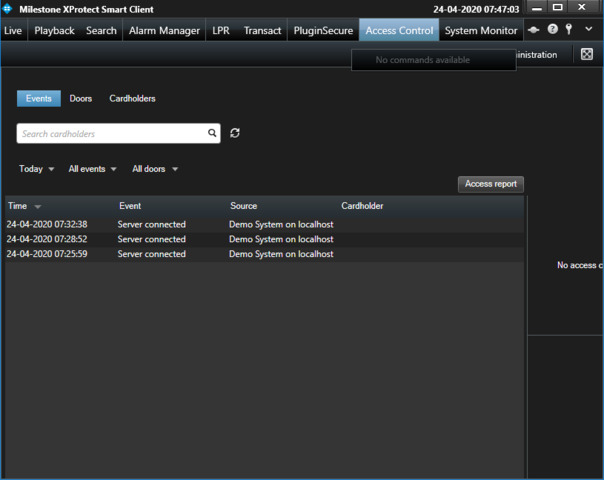604x480 pixels.
Task: Click the magnifier icon in cardholder search
Action: click(212, 133)
